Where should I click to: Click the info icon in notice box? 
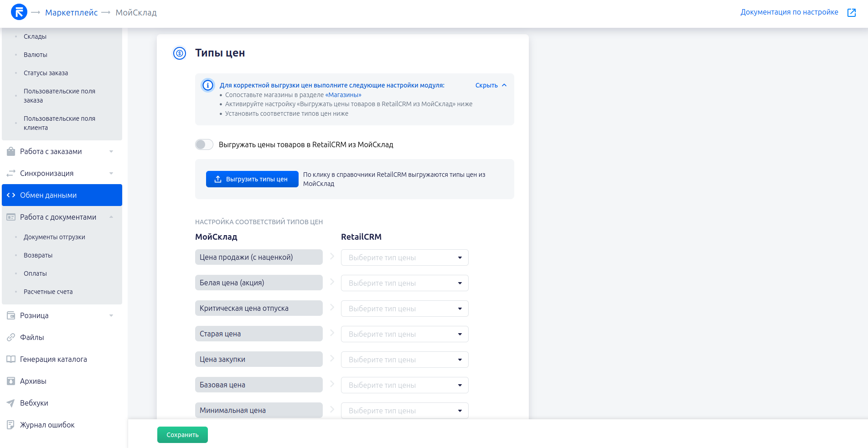click(208, 85)
